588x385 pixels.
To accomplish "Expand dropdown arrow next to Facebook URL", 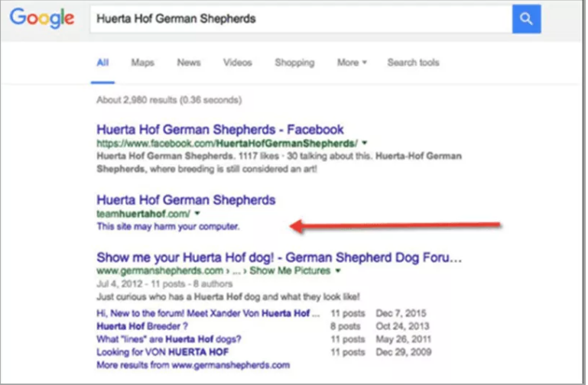I will pos(365,143).
